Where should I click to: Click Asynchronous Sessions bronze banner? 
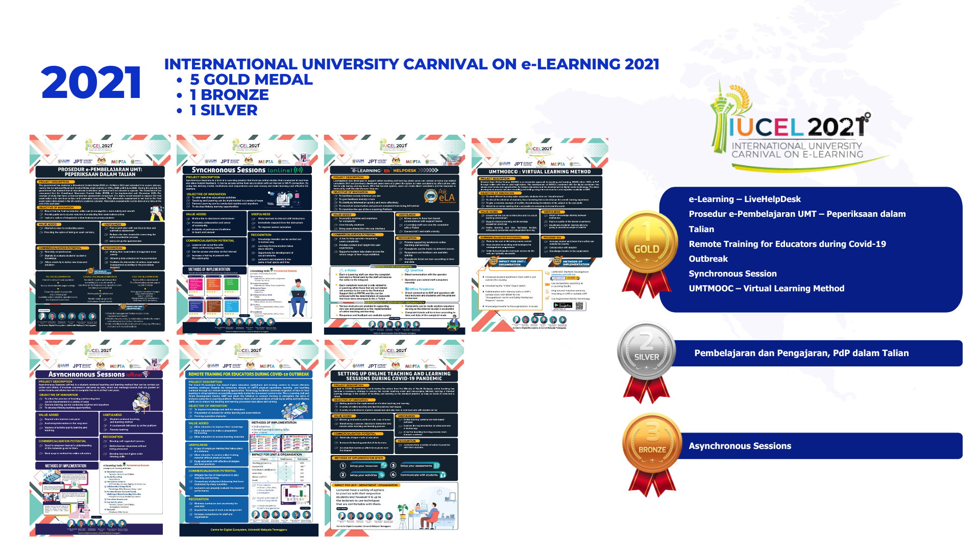tap(740, 446)
